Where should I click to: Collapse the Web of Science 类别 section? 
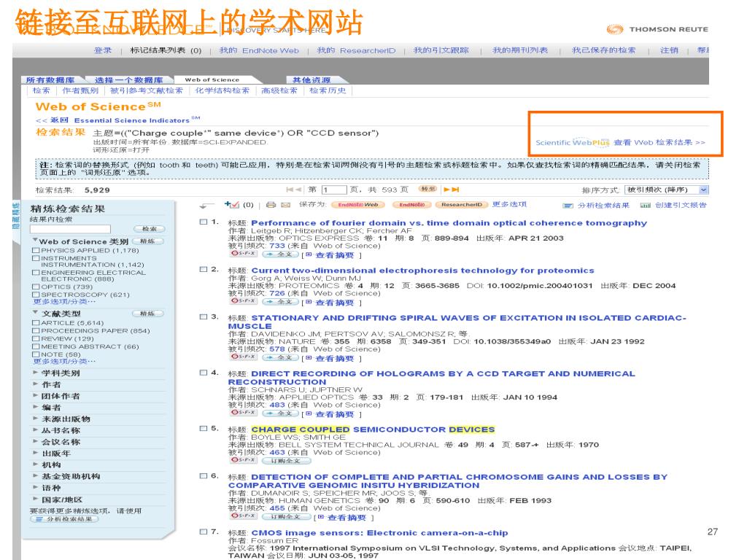[35, 241]
